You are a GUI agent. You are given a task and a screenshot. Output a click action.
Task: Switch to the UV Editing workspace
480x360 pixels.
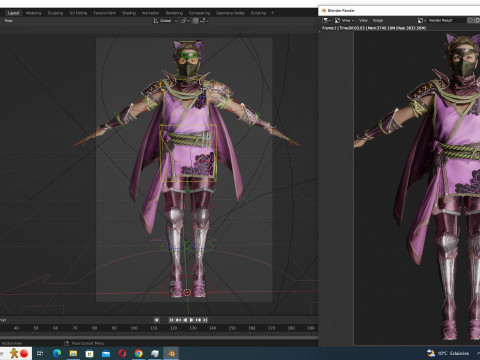click(78, 13)
